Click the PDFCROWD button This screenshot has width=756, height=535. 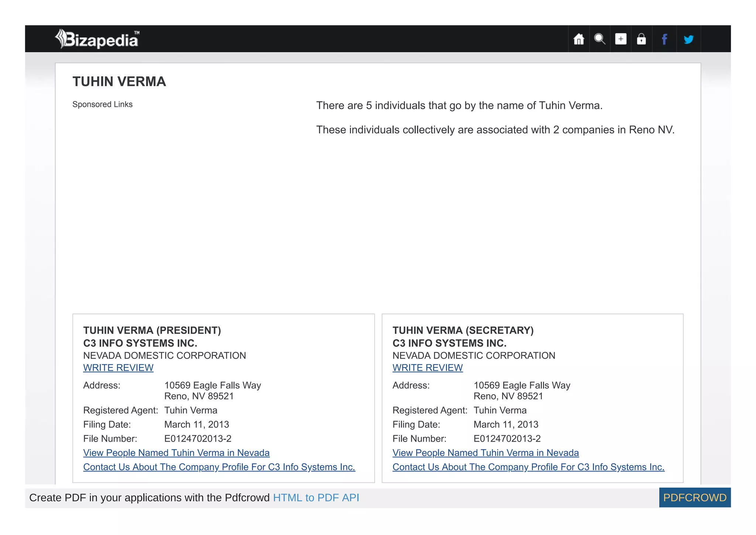[694, 498]
